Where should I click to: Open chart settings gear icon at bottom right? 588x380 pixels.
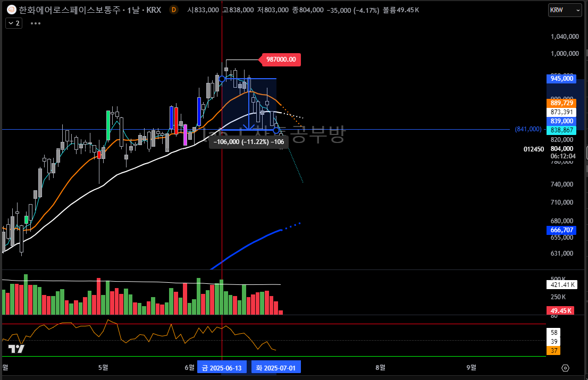[565, 368]
